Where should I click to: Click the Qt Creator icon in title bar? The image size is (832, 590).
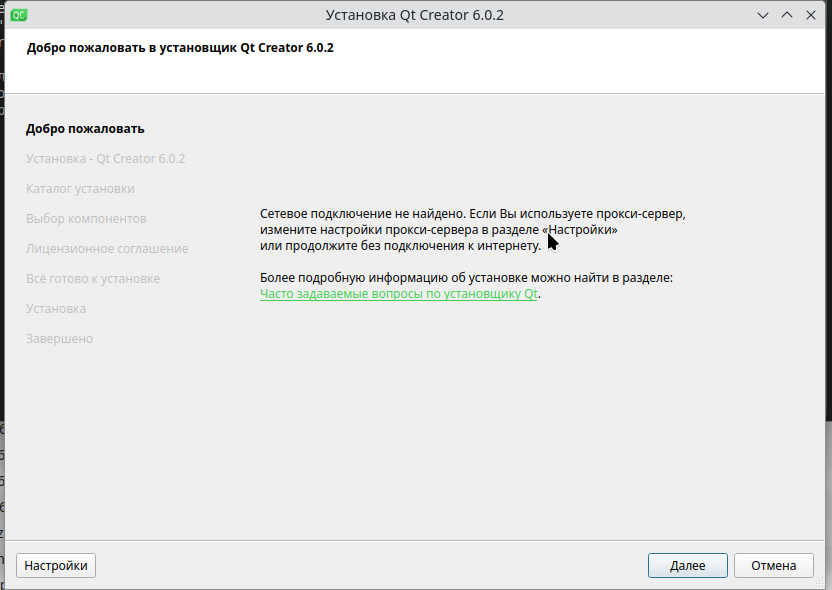point(20,15)
